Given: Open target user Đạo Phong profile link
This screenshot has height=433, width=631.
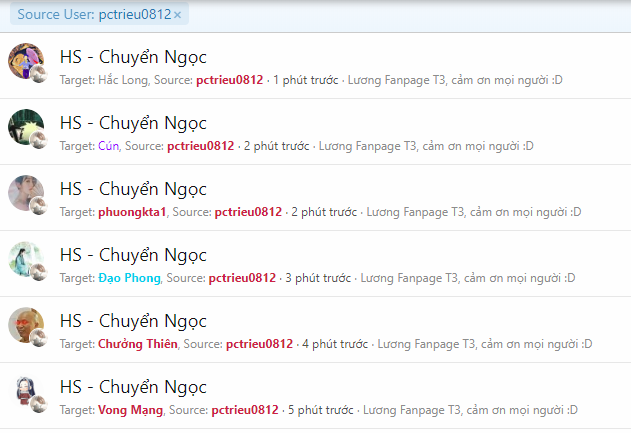Looking at the screenshot, I should coord(129,278).
